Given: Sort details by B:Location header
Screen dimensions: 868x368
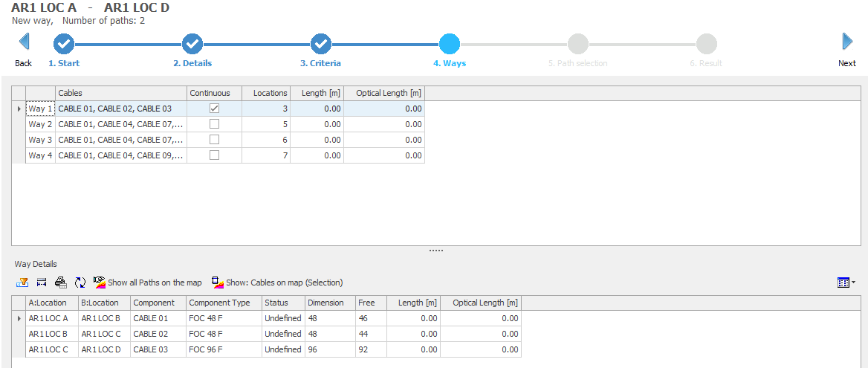Looking at the screenshot, I should coord(105,303).
